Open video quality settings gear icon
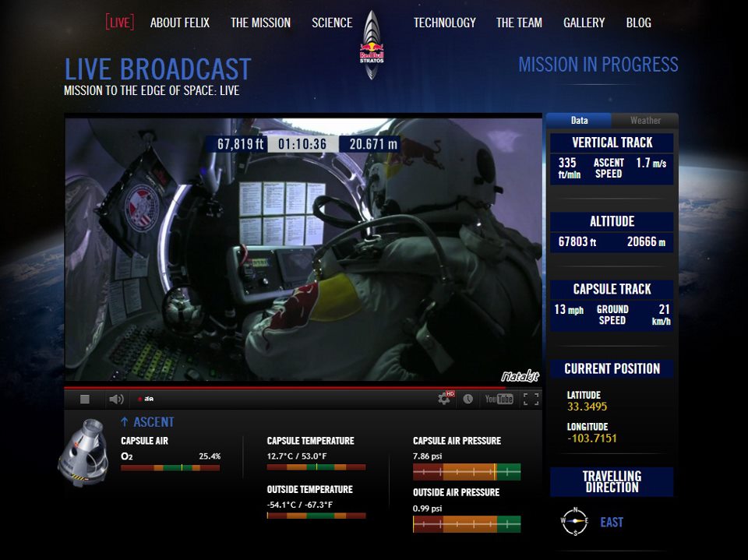Viewport: 748px width, 560px height. (445, 398)
